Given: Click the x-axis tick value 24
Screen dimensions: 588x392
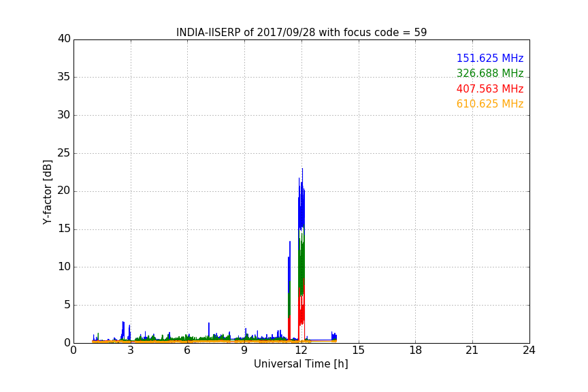Looking at the screenshot, I should (x=529, y=350).
